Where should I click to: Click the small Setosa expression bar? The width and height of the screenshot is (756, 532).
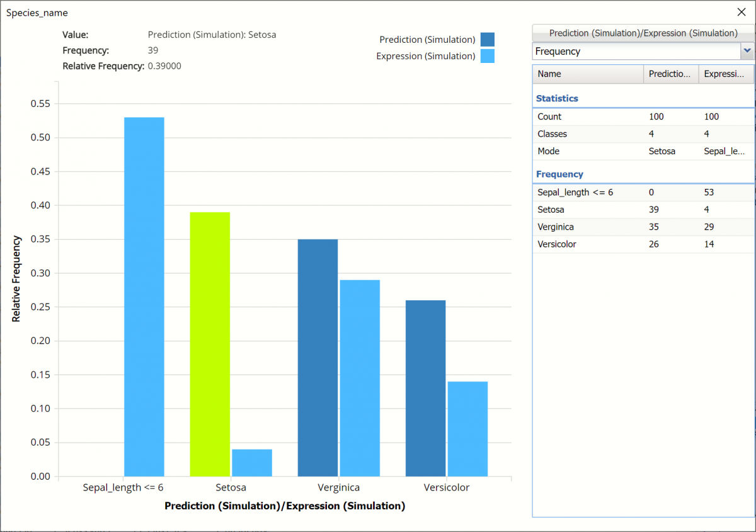coord(252,463)
